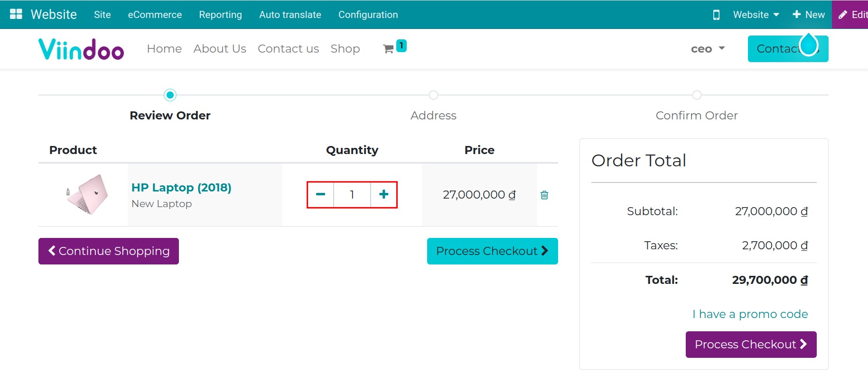Click the Website app title
This screenshot has height=373, width=868.
click(54, 14)
